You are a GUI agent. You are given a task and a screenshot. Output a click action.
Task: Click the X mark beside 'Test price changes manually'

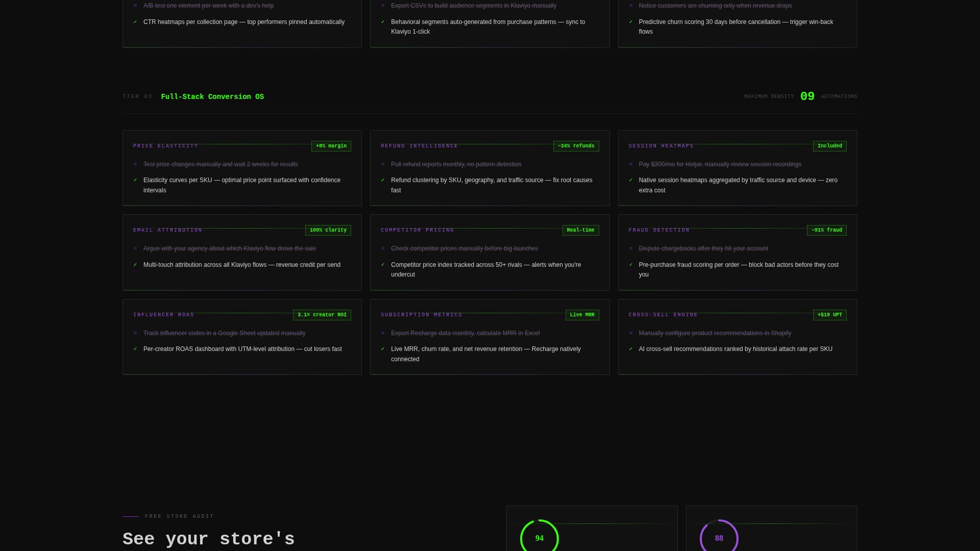(x=135, y=164)
